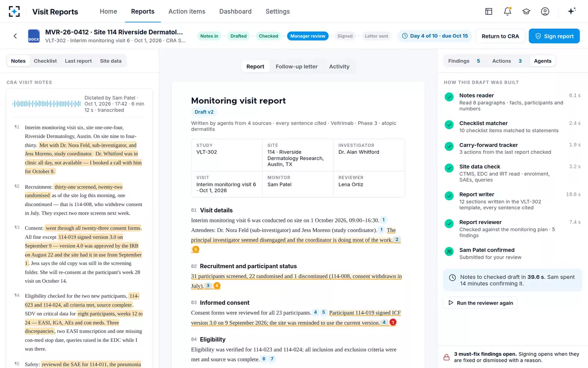
Task: Click the Sign report button
Action: (x=554, y=36)
